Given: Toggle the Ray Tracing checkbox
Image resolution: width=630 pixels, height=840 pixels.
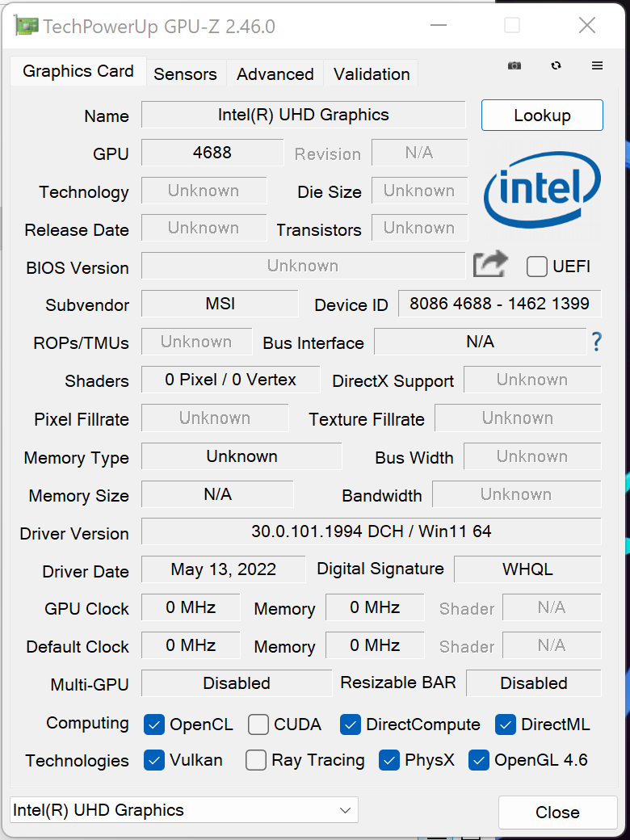Looking at the screenshot, I should coord(255,761).
